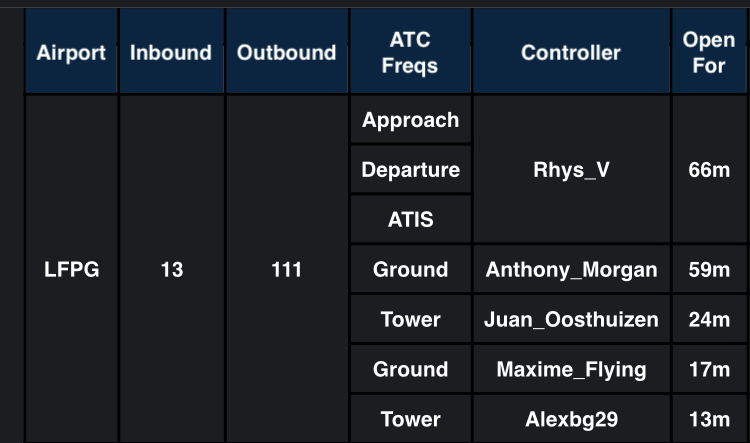Select the Inbound column header
Viewport: 750px width, 443px height.
coord(171,53)
